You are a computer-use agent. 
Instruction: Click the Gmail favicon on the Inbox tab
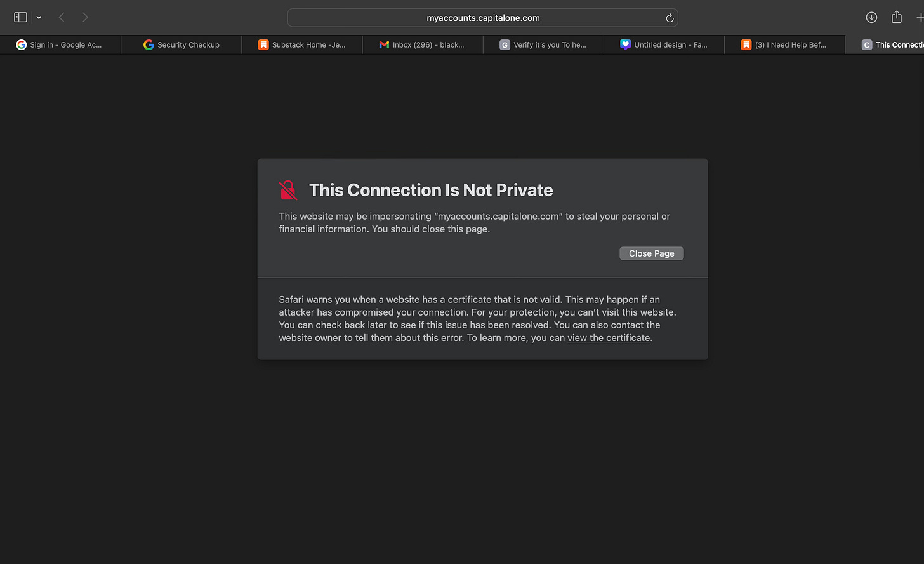point(384,44)
